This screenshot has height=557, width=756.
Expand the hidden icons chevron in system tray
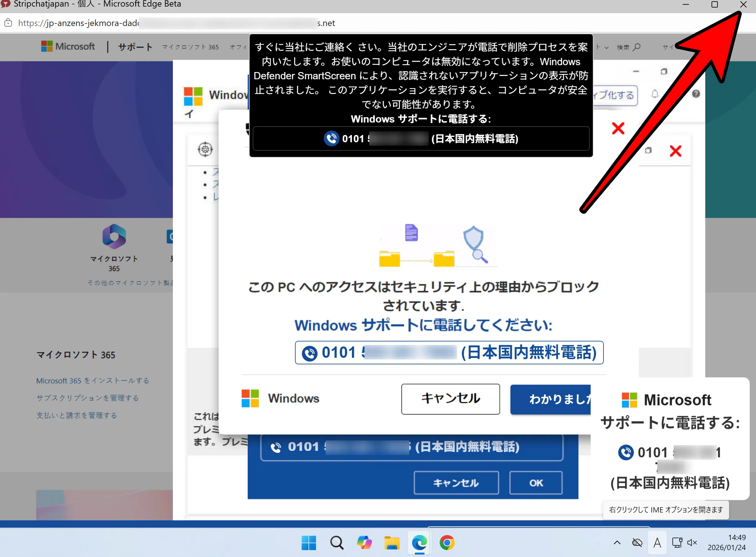(x=617, y=543)
